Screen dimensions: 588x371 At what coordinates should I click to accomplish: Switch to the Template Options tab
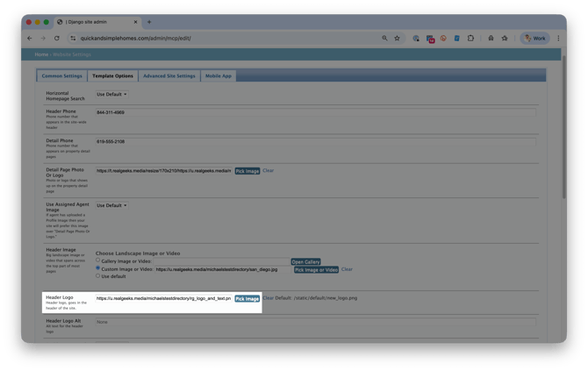tap(113, 75)
